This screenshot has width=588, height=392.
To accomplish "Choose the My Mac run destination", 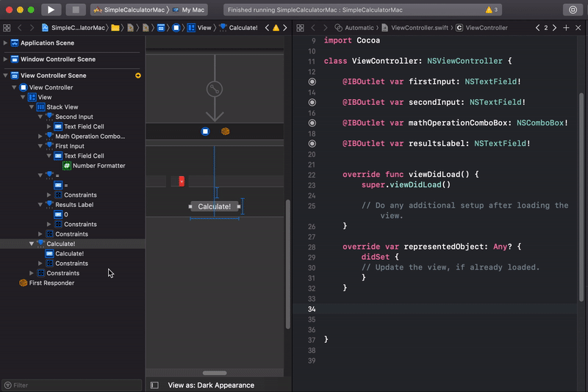I will (189, 10).
